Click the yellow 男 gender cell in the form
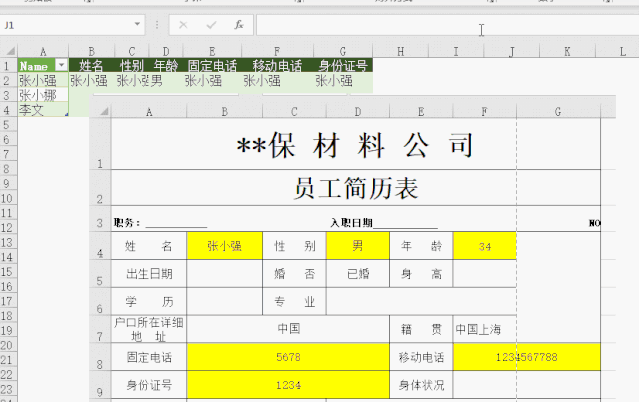 (x=358, y=246)
